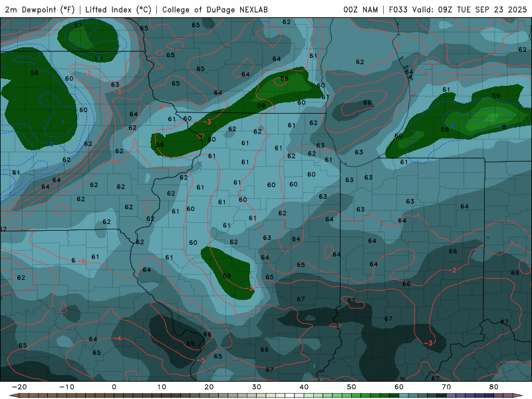Screen dimensions: 532x399
Task: Click the 56 dewpoint value on the map
Action: [285, 78]
